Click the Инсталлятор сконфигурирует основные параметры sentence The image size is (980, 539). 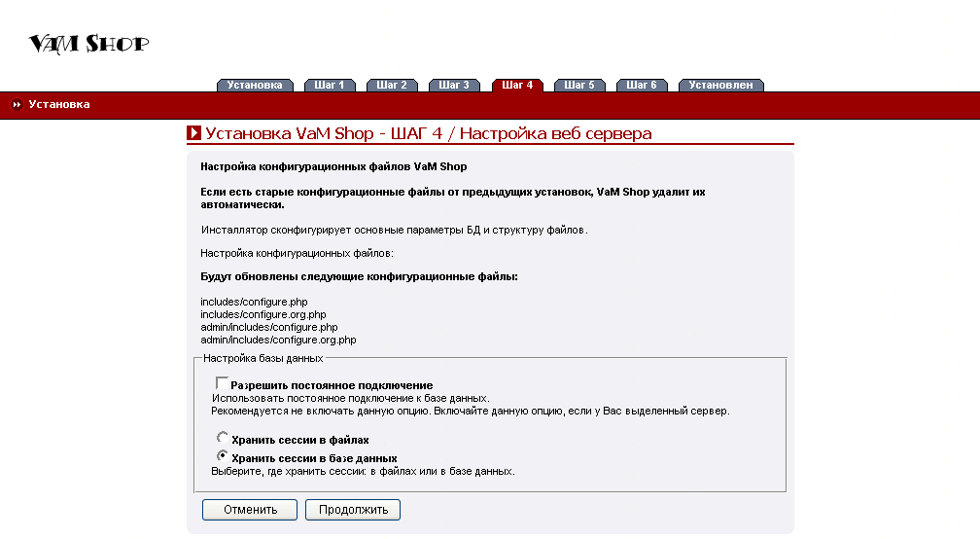pyautogui.click(x=395, y=231)
